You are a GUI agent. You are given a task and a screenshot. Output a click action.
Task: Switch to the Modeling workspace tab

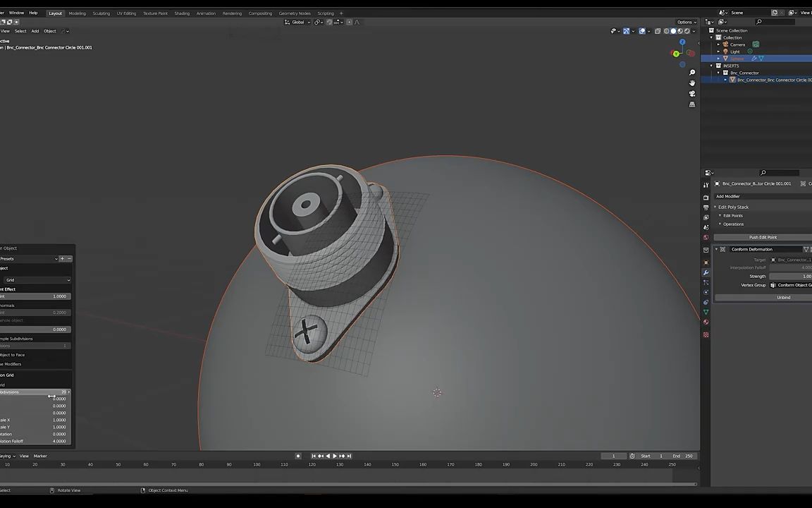point(77,13)
